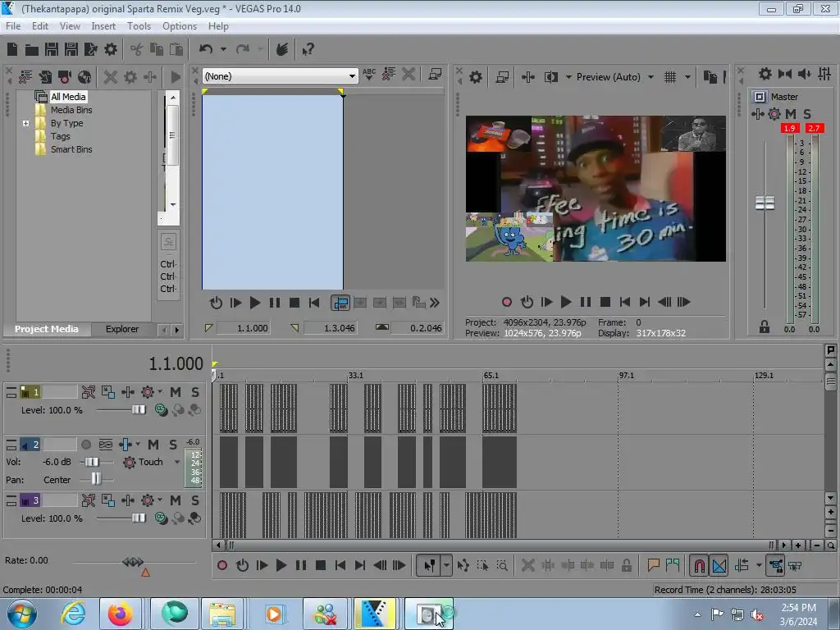
Task: Open the Insert menu
Action: 103,26
